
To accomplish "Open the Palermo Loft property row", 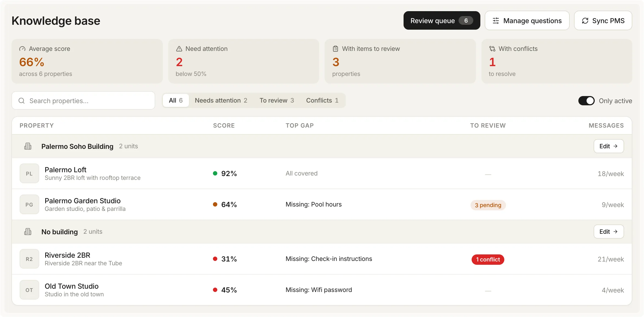I will 322,173.
